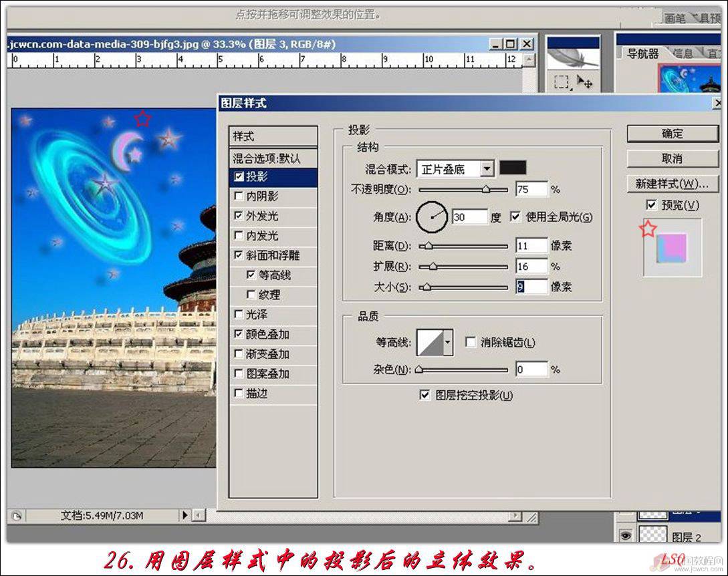
Task: Open the status bar info arrow menu
Action: coord(185,515)
